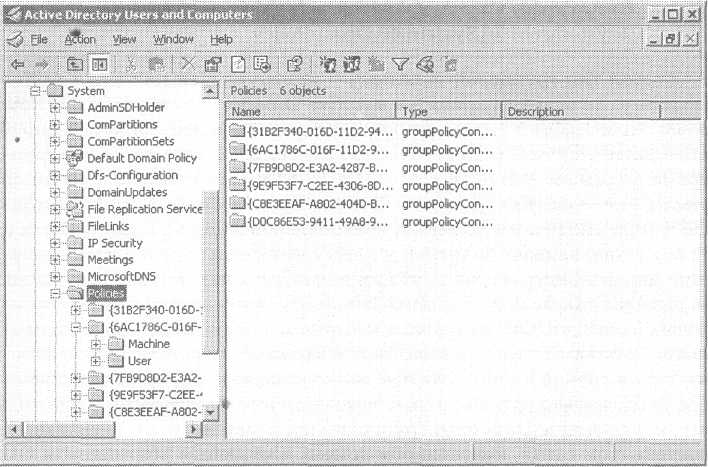Open the Window menu
The height and width of the screenshot is (467, 708).
[173, 40]
